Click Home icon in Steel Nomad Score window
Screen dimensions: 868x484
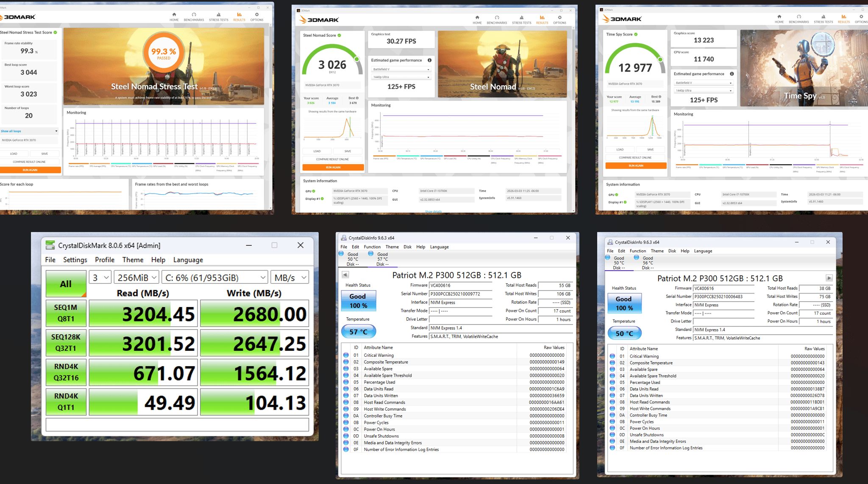(x=477, y=17)
